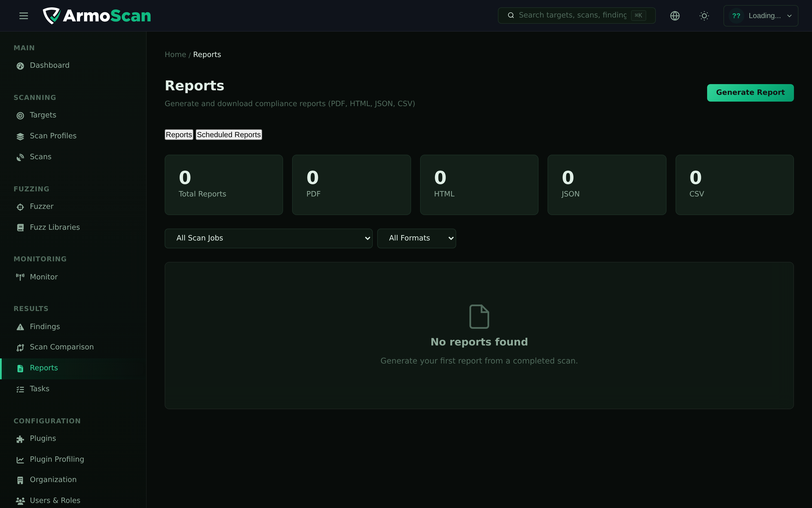Click the Plugins puzzle piece icon
812x508 pixels.
click(x=20, y=439)
